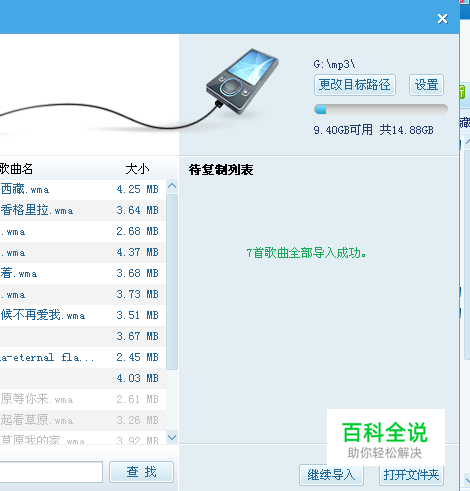Click the song search input field
The image size is (470, 491).
tap(51, 472)
